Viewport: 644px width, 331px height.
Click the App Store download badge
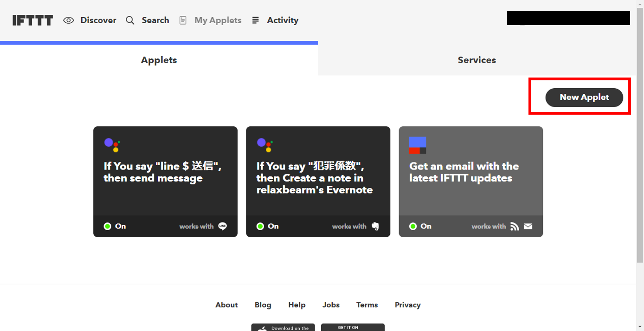(x=283, y=327)
